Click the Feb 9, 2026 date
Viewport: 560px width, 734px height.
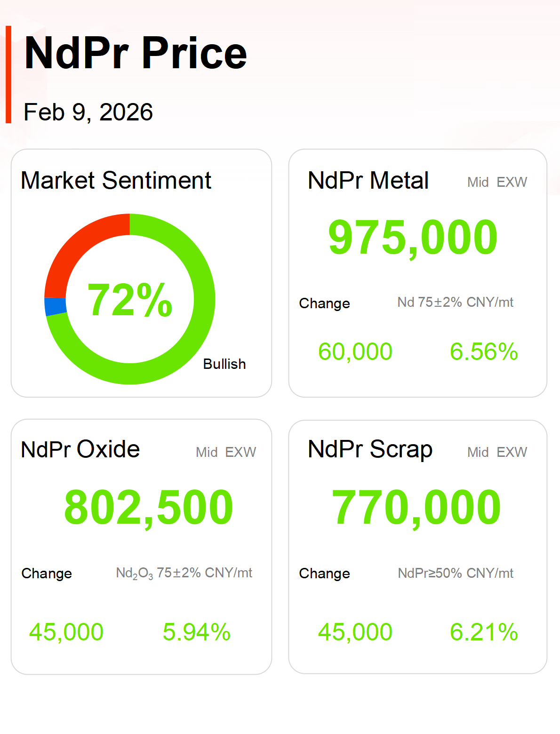88,112
